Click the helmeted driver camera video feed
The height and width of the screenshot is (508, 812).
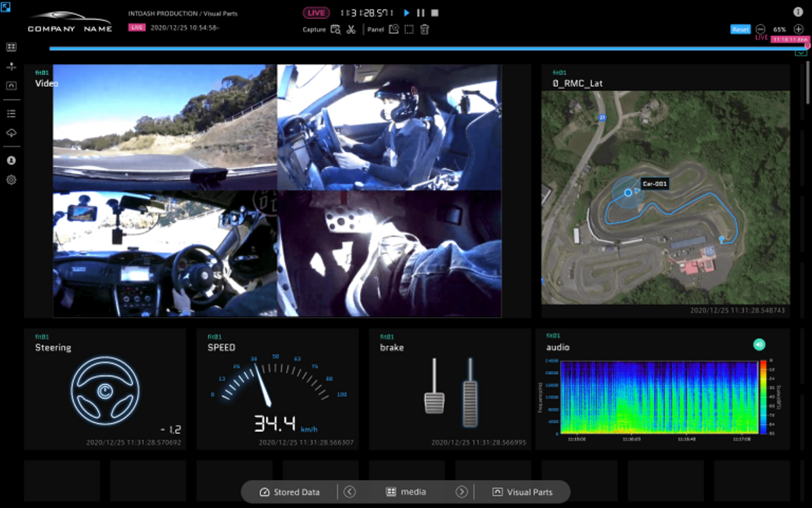(x=389, y=127)
